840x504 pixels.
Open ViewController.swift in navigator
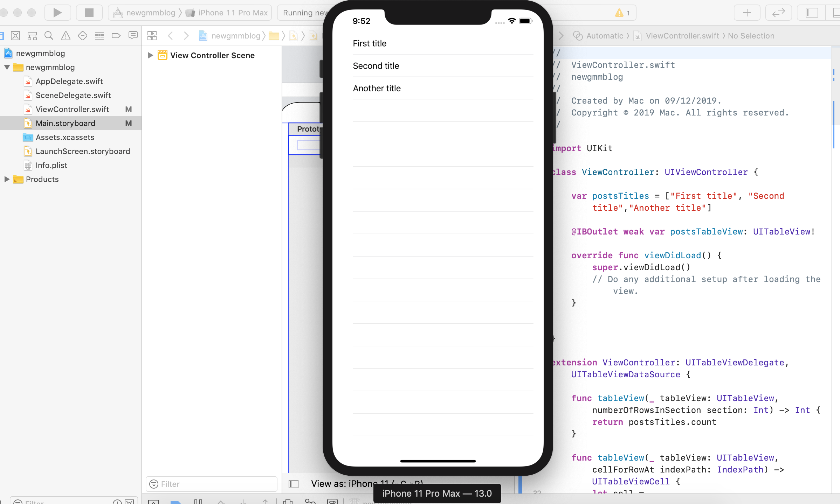coord(72,109)
